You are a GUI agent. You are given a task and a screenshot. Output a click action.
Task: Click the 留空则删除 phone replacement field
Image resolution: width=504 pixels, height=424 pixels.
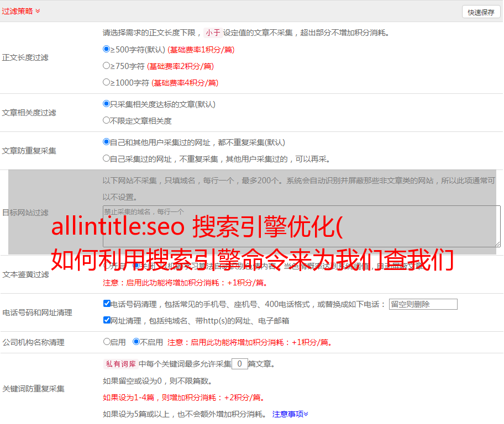[x=423, y=304]
